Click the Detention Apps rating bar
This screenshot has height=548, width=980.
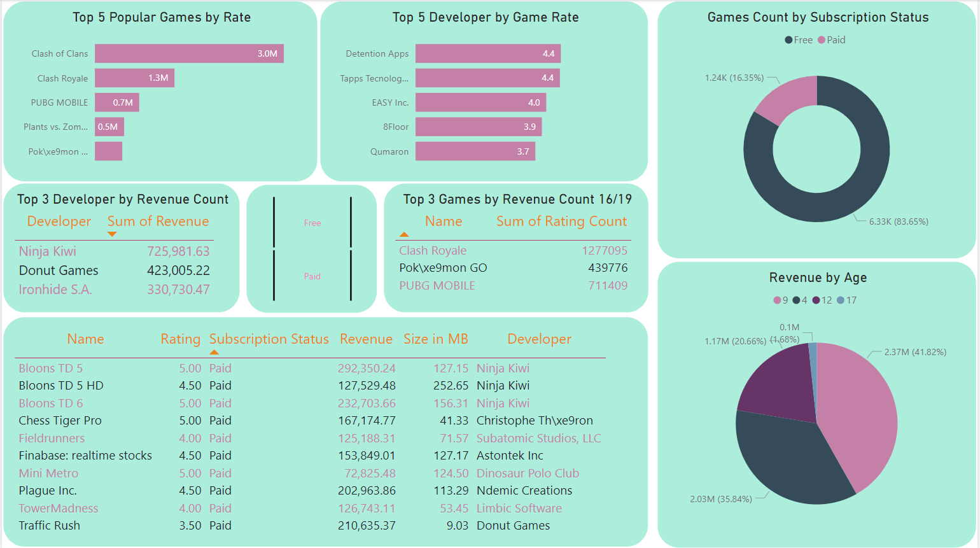(x=487, y=53)
